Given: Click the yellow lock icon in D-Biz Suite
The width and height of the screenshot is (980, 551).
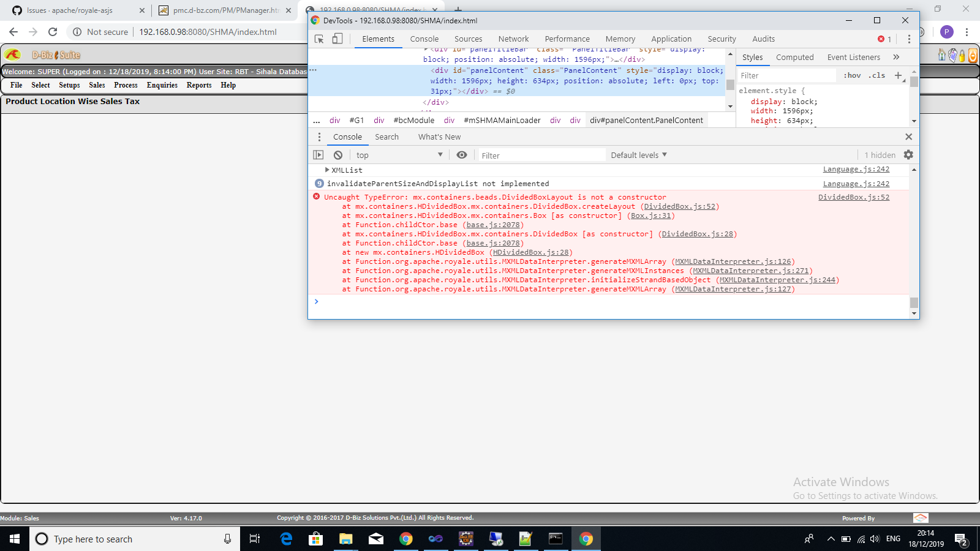Looking at the screenshot, I should (962, 56).
